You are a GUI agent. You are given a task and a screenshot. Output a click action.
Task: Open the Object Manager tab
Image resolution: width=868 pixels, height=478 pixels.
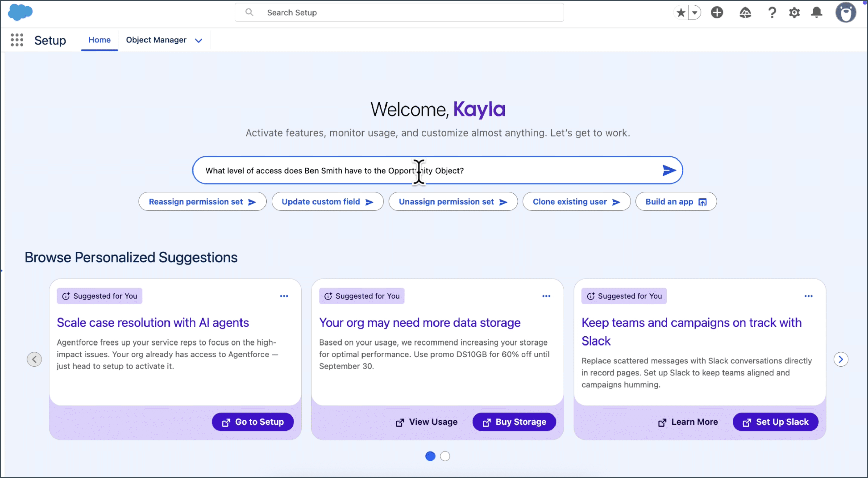tap(156, 40)
